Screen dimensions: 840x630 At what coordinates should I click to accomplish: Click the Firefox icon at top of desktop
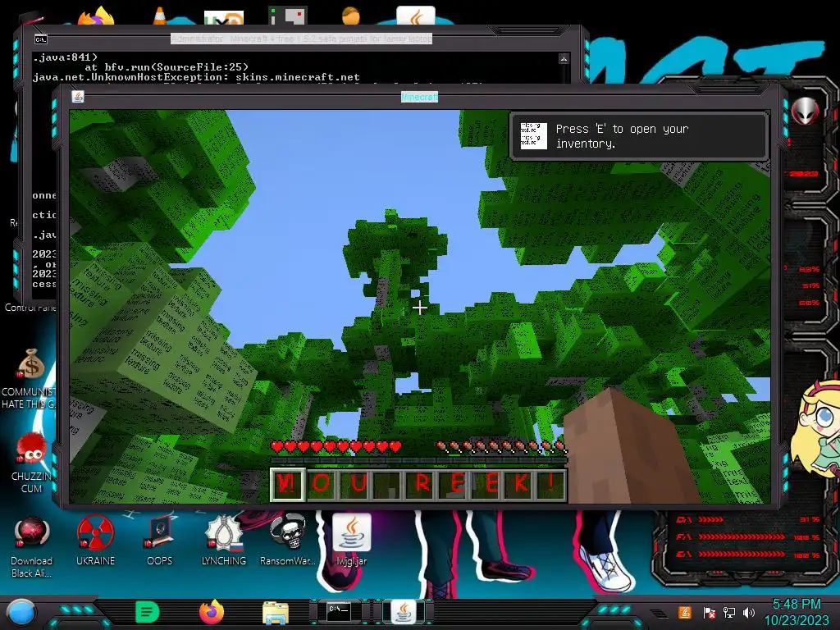point(97,16)
